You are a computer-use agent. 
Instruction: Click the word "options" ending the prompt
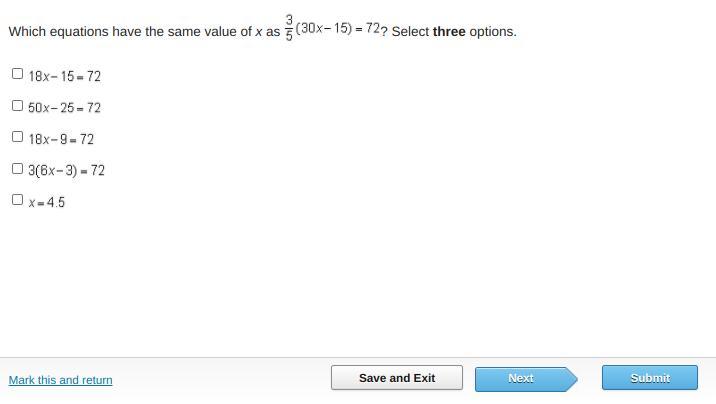[492, 32]
